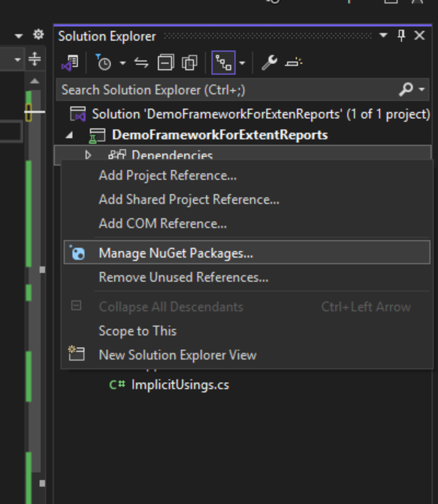Viewport: 438px width, 504px height.
Task: Click the gear settings icon left of panel
Action: click(38, 34)
